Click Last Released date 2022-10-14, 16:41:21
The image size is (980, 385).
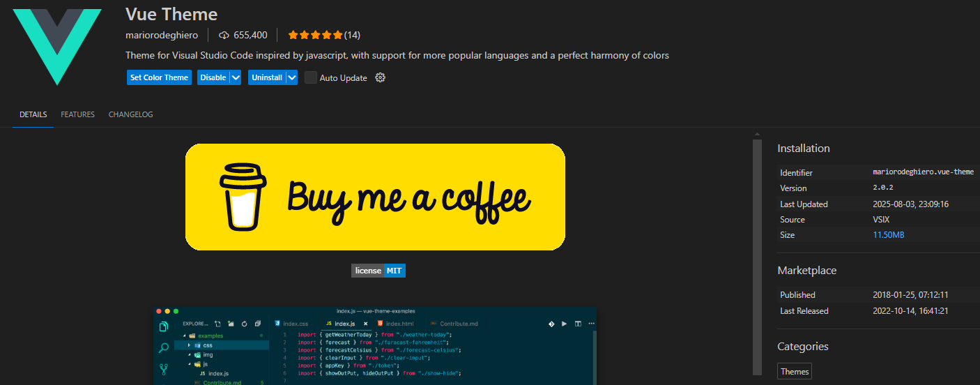(911, 311)
